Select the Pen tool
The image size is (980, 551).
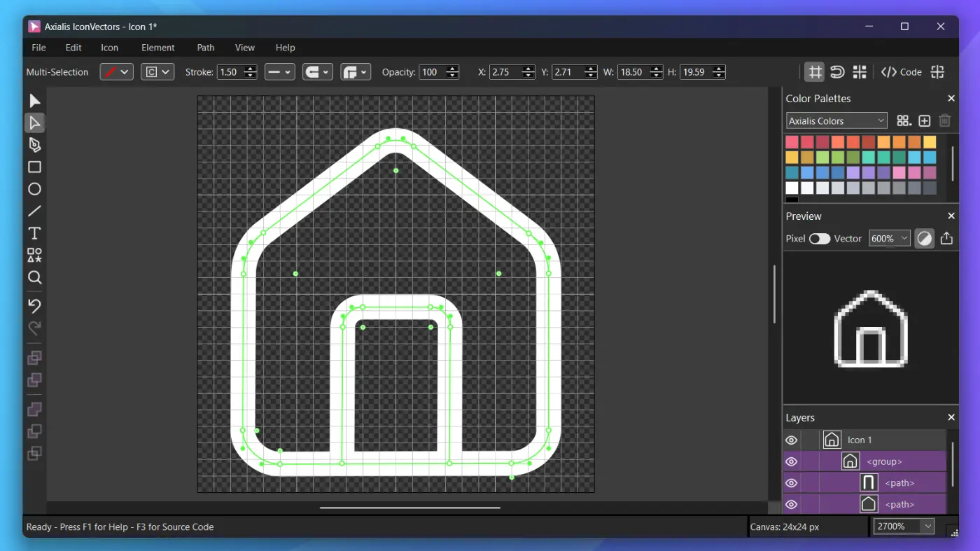point(34,145)
